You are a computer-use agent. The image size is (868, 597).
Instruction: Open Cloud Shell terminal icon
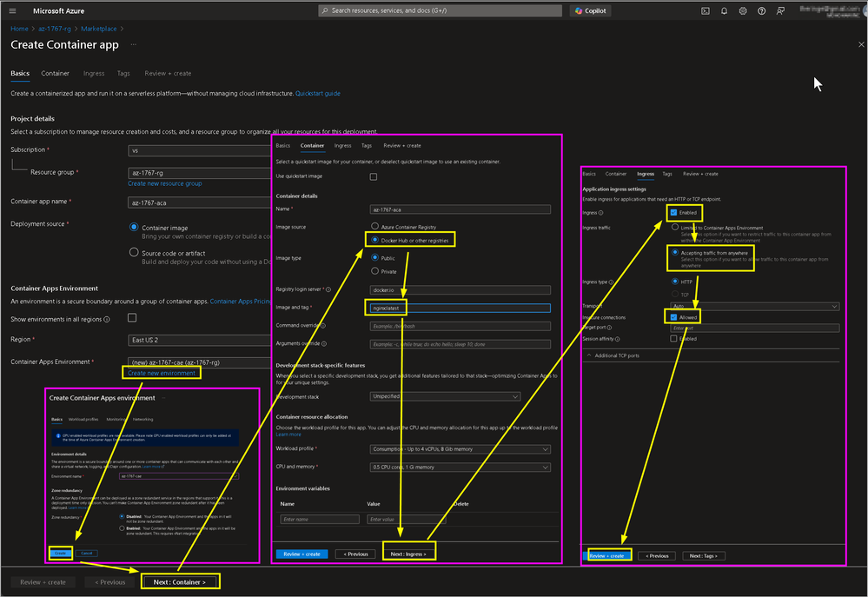click(x=706, y=11)
